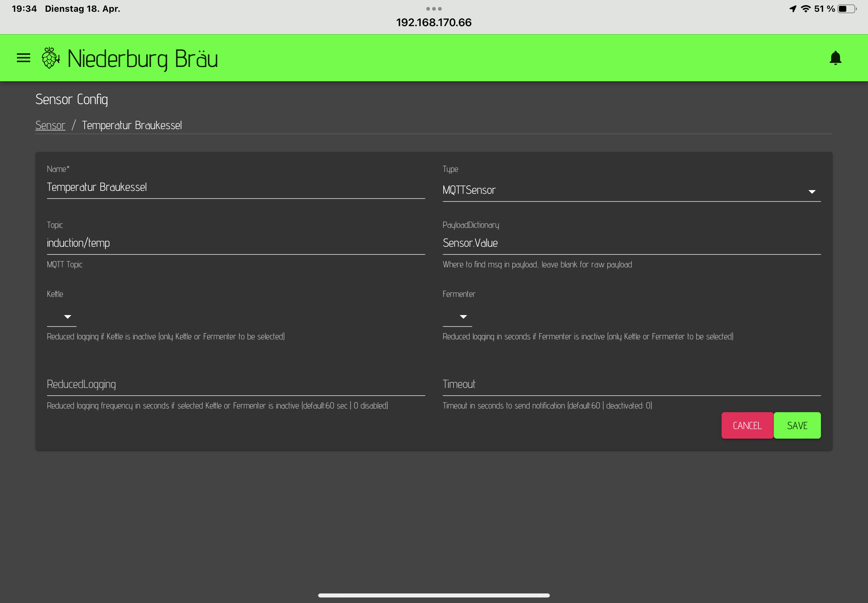The image size is (868, 603).
Task: Open the Type MQTTSensor dropdown
Action: [x=631, y=190]
